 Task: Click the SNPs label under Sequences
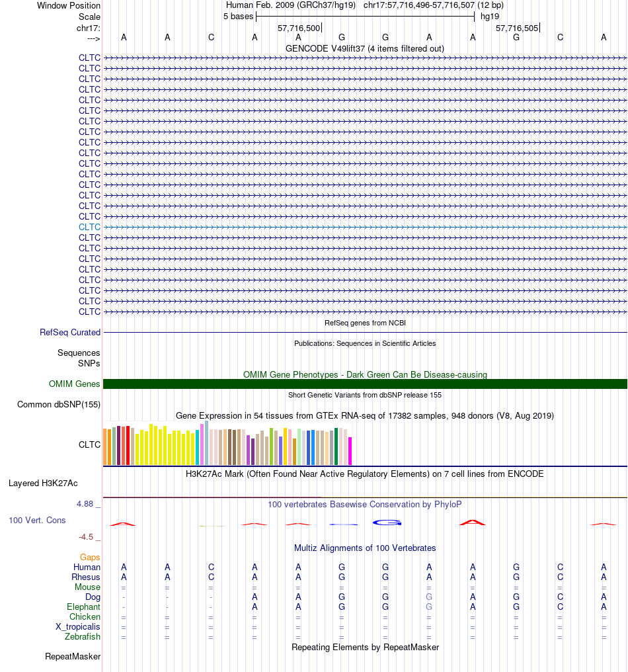tap(89, 363)
